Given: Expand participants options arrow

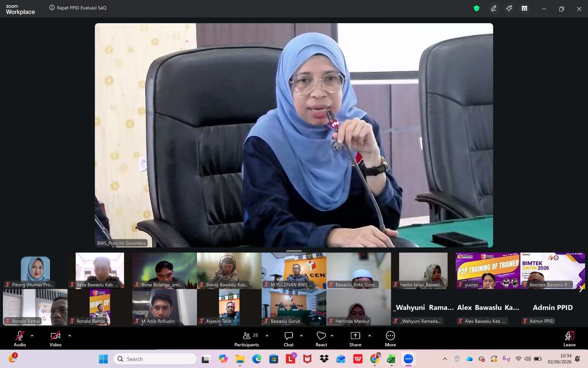Looking at the screenshot, I should click(267, 336).
